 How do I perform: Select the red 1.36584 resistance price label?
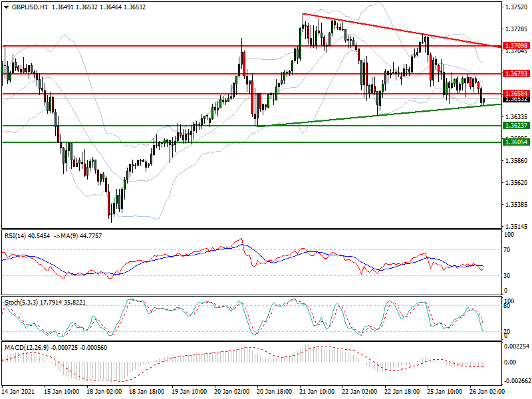516,93
